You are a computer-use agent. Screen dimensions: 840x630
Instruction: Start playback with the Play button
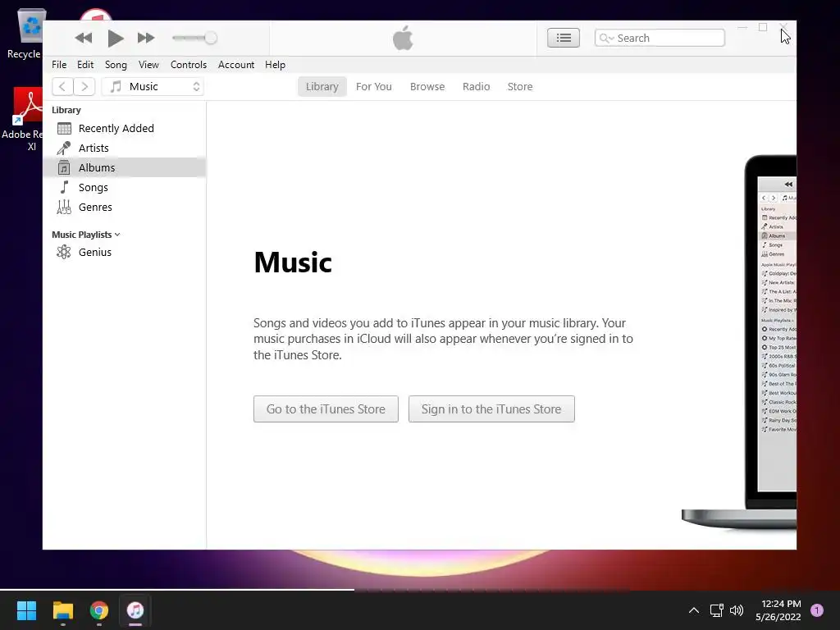(115, 38)
